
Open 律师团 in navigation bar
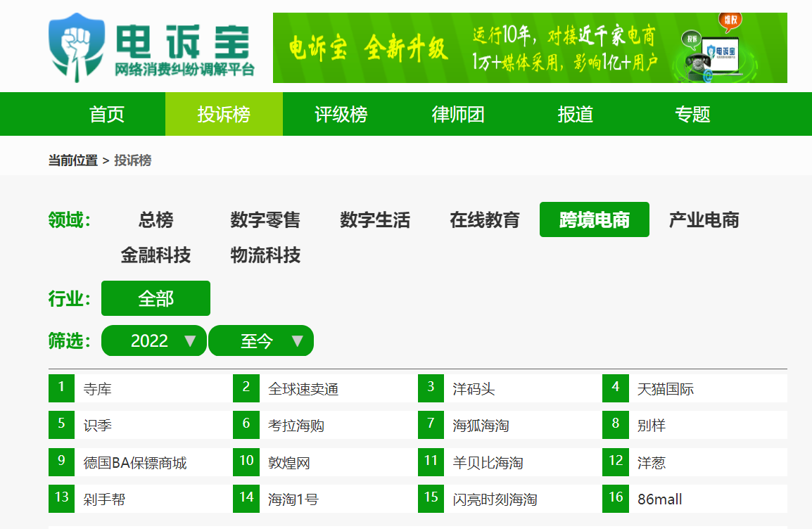tap(458, 114)
